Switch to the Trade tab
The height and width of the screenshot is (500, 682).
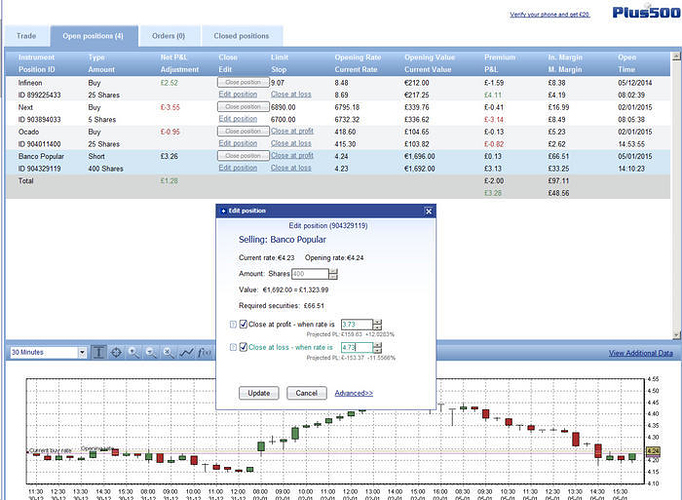coord(27,36)
